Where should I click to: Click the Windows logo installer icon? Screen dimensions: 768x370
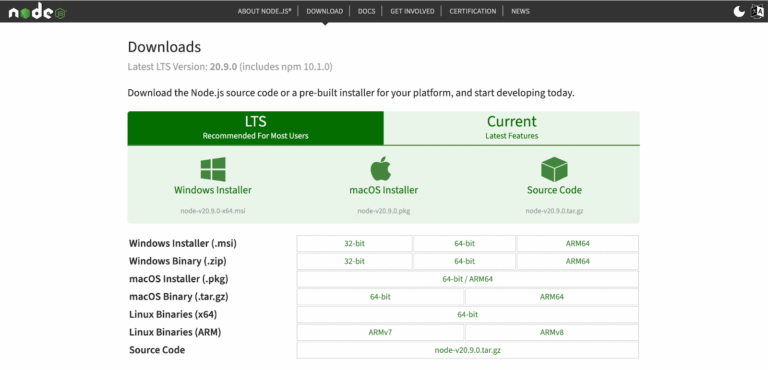pos(213,169)
